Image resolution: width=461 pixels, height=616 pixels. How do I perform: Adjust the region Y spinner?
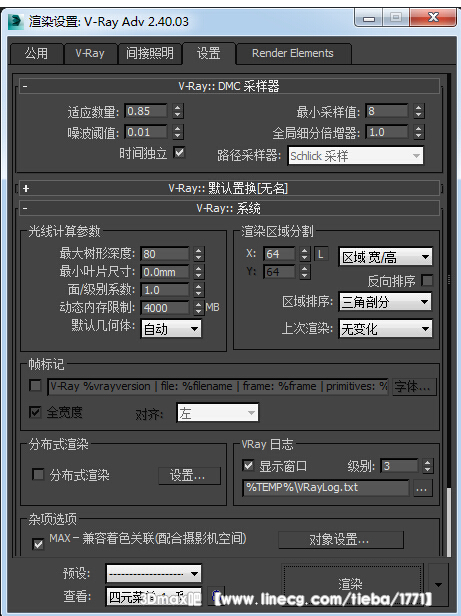point(305,272)
